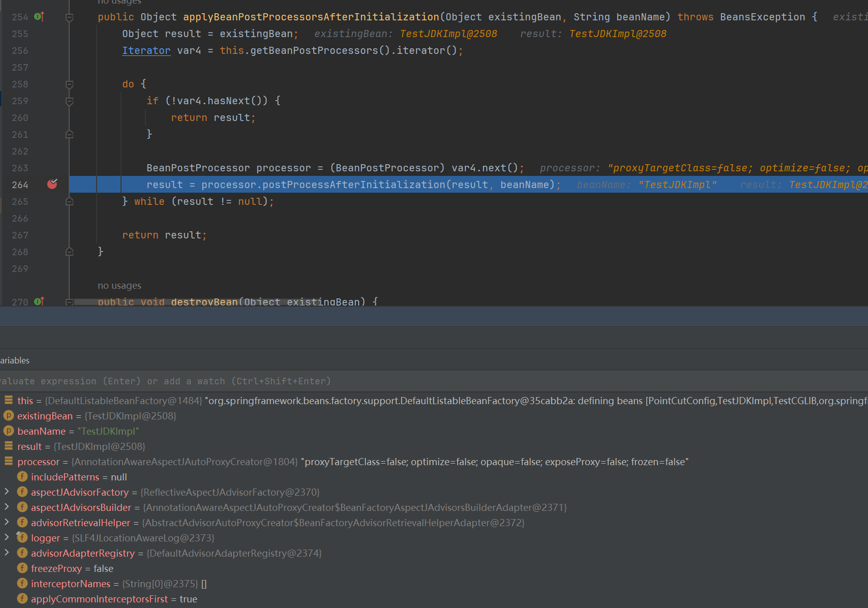Click line number 267 in the gutter

point(20,235)
